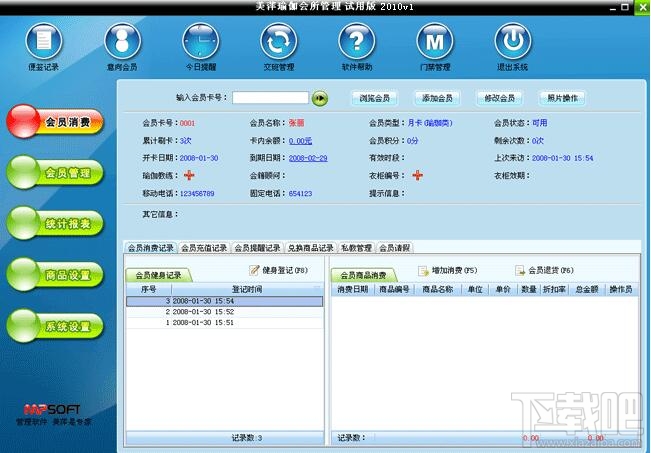The width and height of the screenshot is (651, 453).
Task: Switch to the 兑换商品记录 tab
Action: pos(311,248)
